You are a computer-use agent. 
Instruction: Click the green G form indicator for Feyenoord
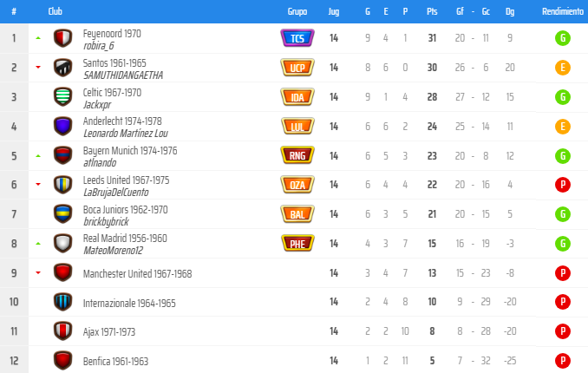point(563,38)
